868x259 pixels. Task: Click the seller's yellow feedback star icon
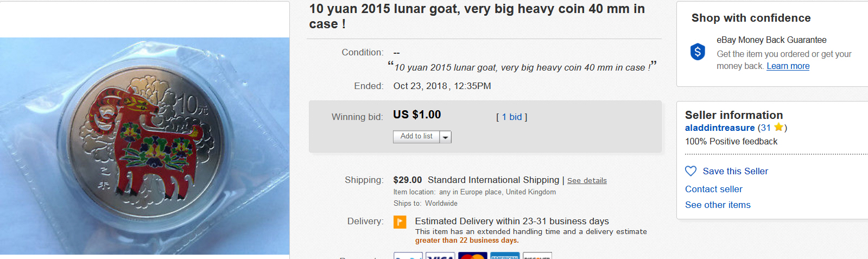click(778, 128)
